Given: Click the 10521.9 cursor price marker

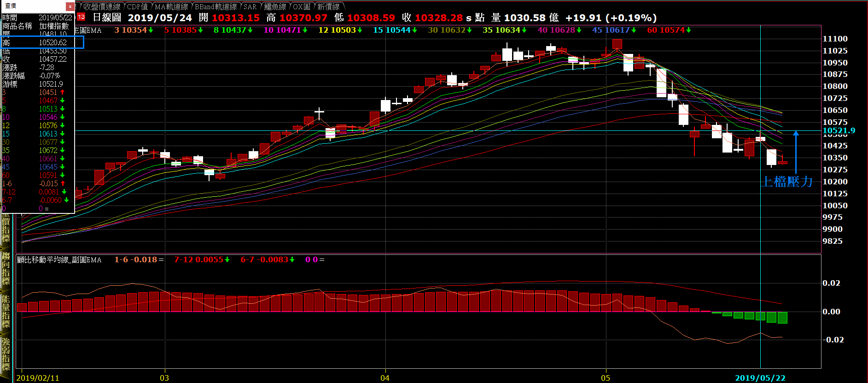Looking at the screenshot, I should point(839,130).
